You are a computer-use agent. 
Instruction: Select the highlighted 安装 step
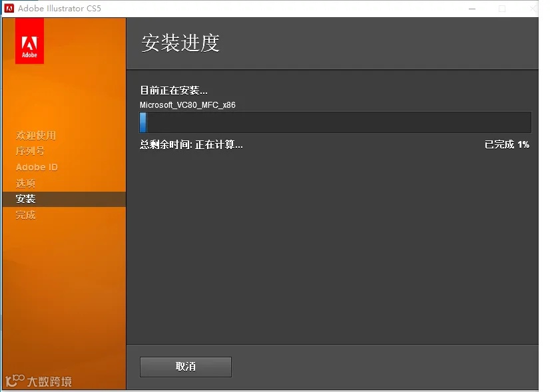click(x=64, y=199)
